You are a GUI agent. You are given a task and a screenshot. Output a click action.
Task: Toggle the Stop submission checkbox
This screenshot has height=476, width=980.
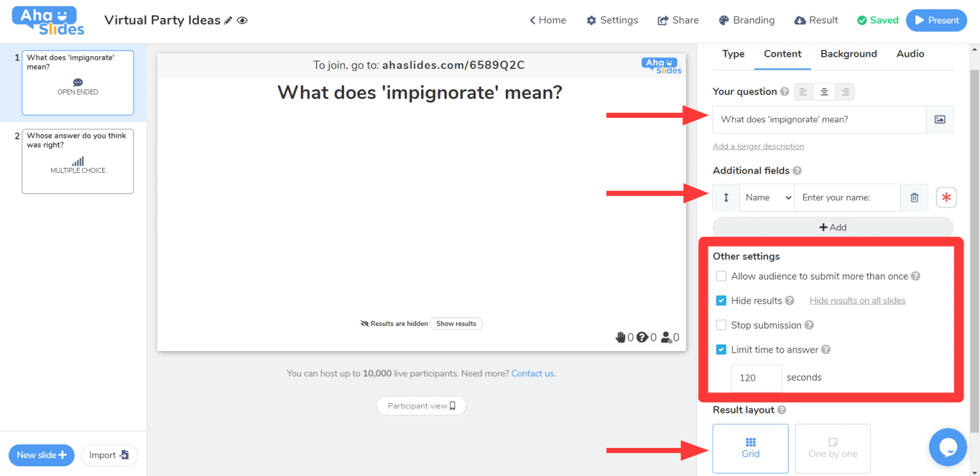(x=721, y=325)
